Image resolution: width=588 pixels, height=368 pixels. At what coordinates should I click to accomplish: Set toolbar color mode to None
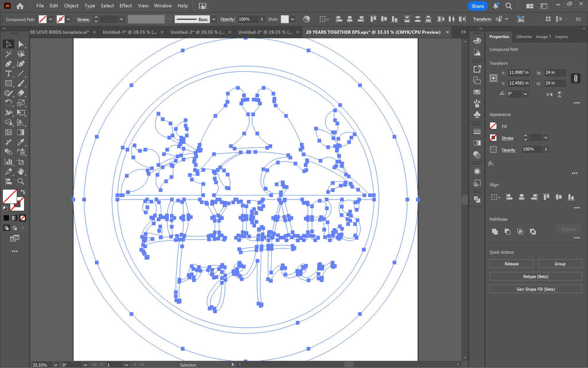(x=22, y=218)
